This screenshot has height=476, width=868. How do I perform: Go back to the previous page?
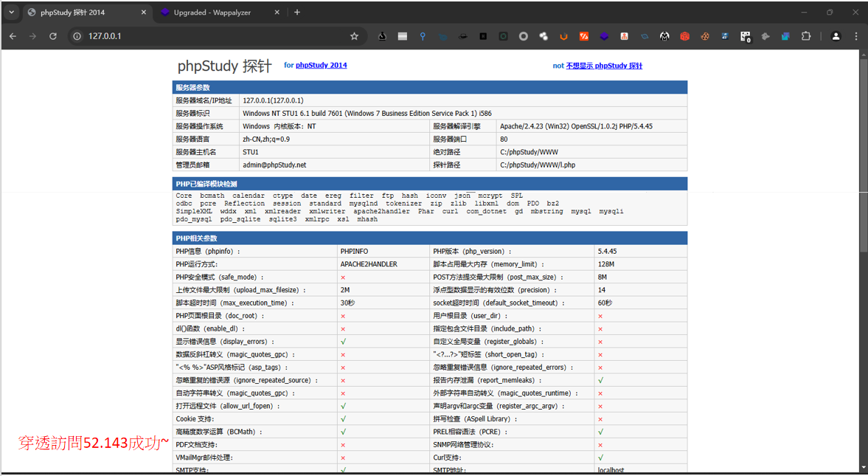click(13, 36)
